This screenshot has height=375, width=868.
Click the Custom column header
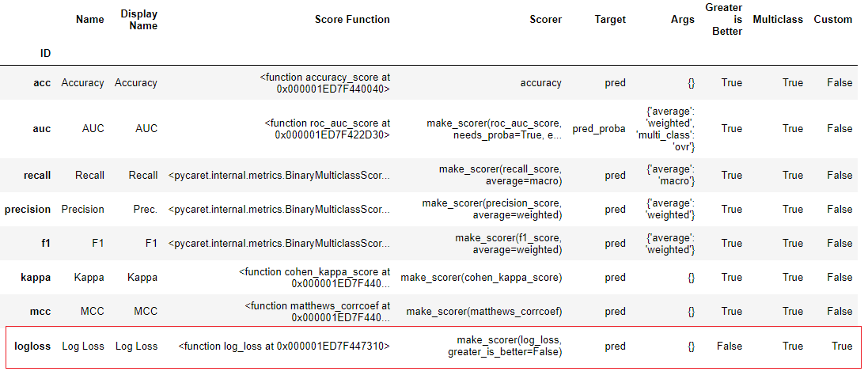point(832,19)
